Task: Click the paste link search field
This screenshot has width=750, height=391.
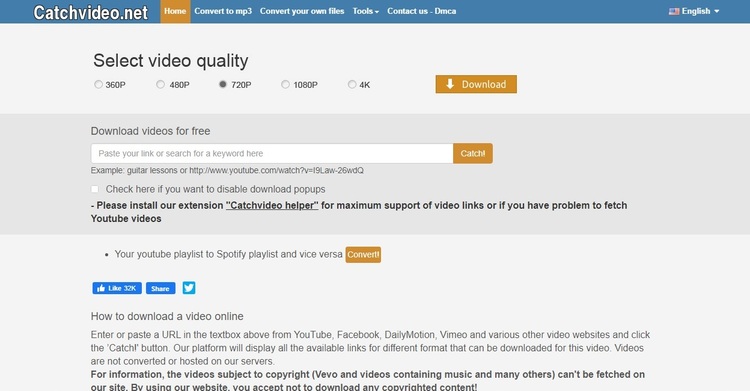Action: tap(272, 154)
